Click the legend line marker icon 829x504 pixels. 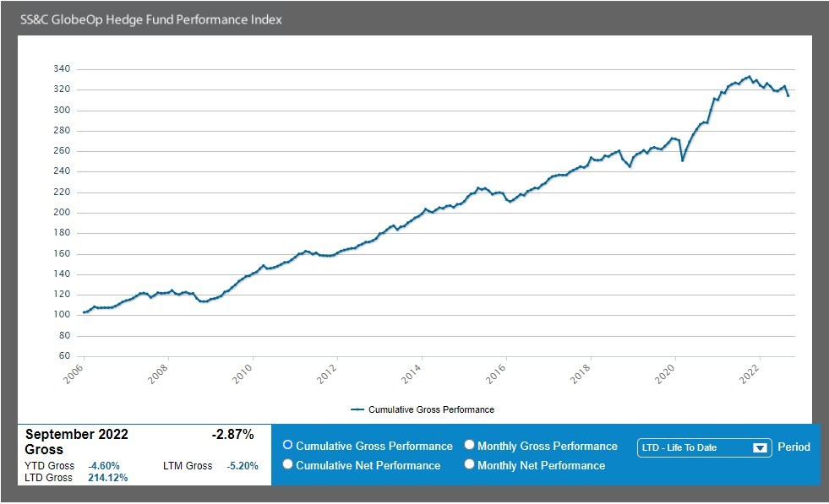point(357,409)
